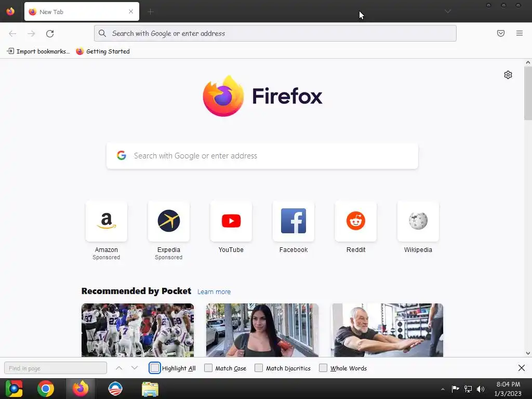
Task: Expand hidden system tray icons arrow
Action: [443, 389]
